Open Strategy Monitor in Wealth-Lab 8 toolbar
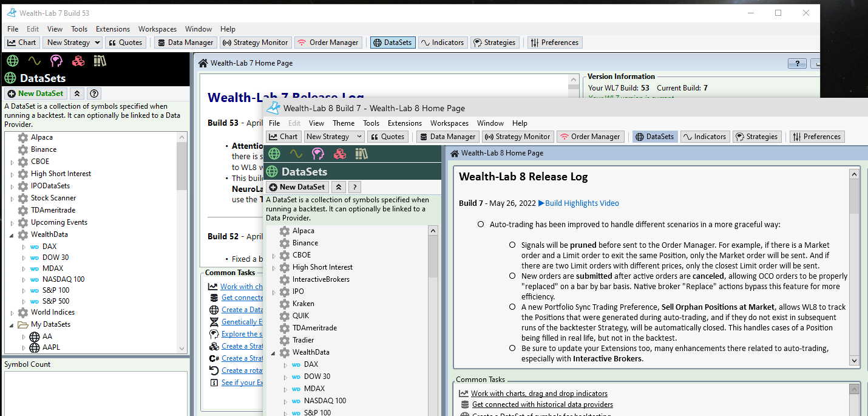 [518, 136]
